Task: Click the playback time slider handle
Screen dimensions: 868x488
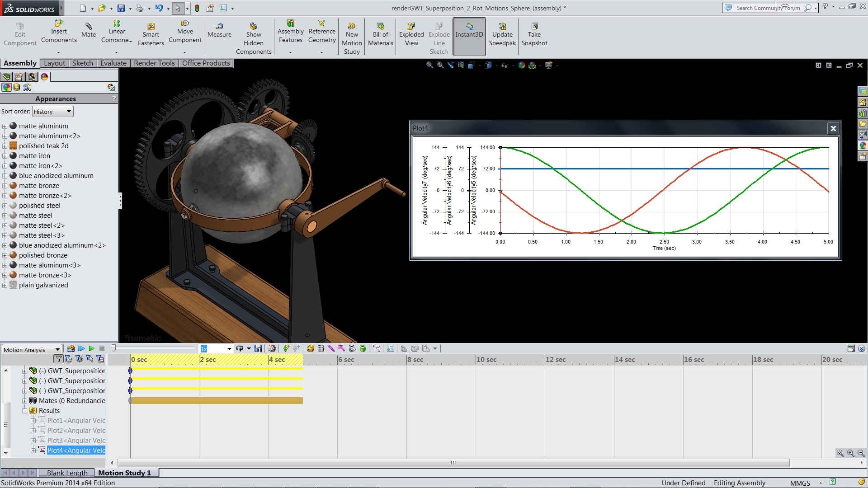Action: click(x=113, y=348)
